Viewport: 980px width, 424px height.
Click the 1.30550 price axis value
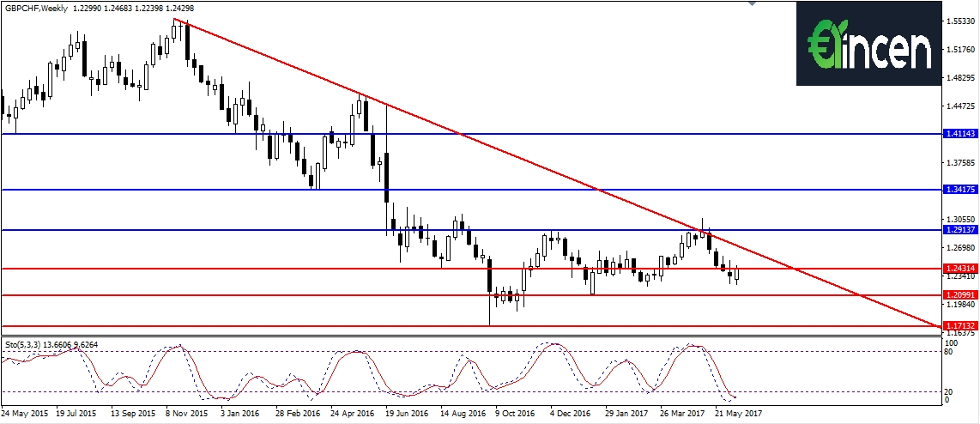pos(960,220)
